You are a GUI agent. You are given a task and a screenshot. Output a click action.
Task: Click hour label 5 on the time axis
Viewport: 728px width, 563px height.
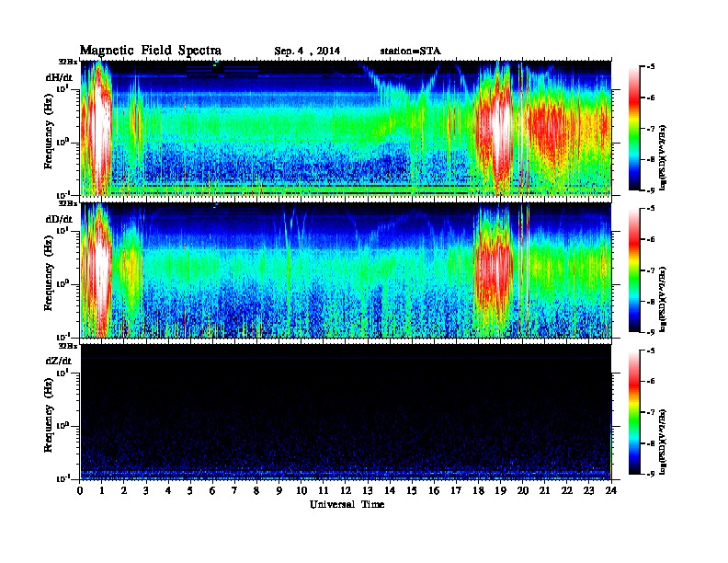coord(190,490)
